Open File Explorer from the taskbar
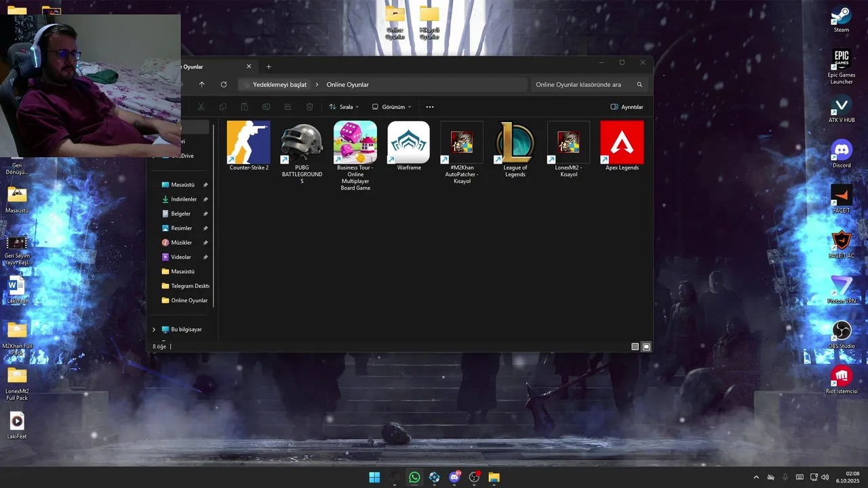This screenshot has height=488, width=868. pyautogui.click(x=494, y=477)
